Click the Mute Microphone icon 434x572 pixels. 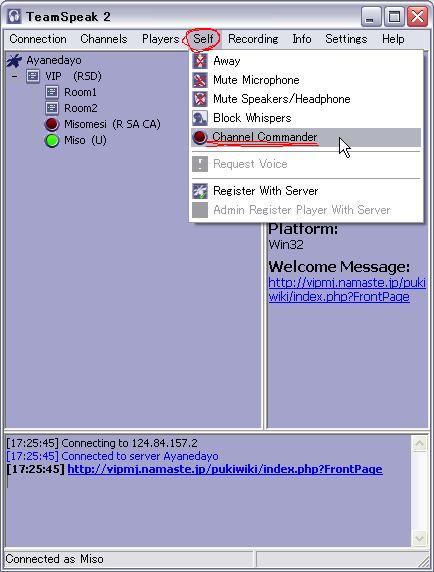200,80
